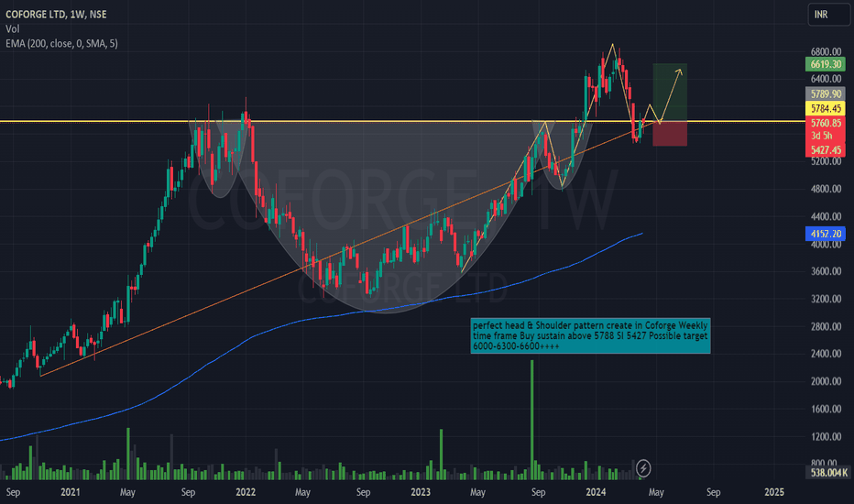The height and width of the screenshot is (504, 854).
Task: Select the teal head & shoulder annotation text box
Action: [590, 335]
